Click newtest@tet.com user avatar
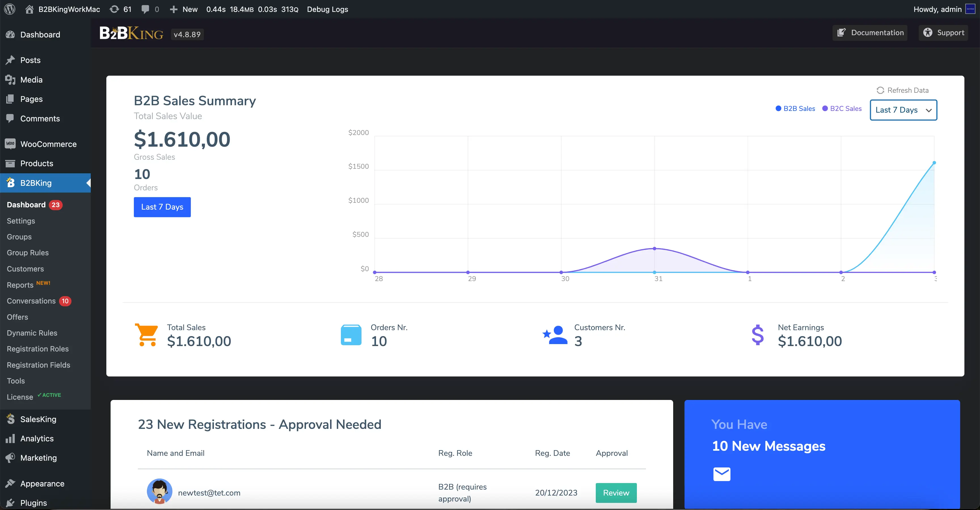The width and height of the screenshot is (980, 510). 159,491
